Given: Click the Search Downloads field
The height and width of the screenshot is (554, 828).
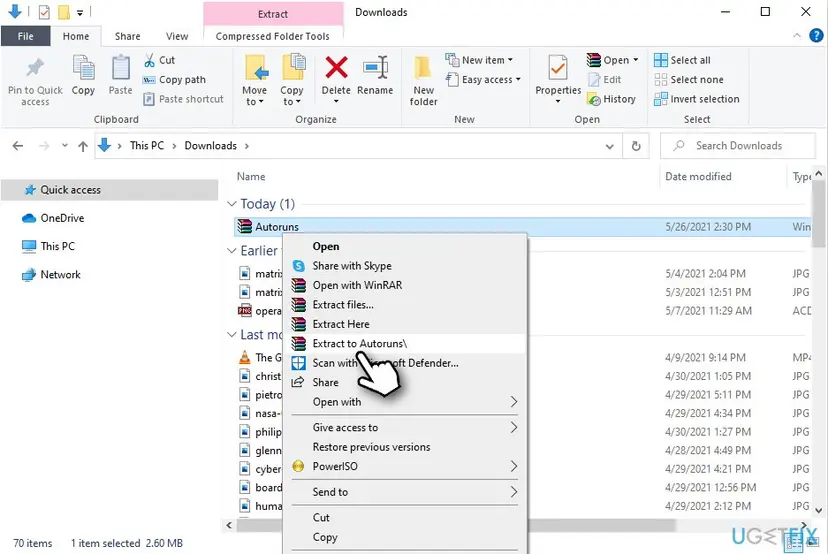Looking at the screenshot, I should click(x=738, y=146).
